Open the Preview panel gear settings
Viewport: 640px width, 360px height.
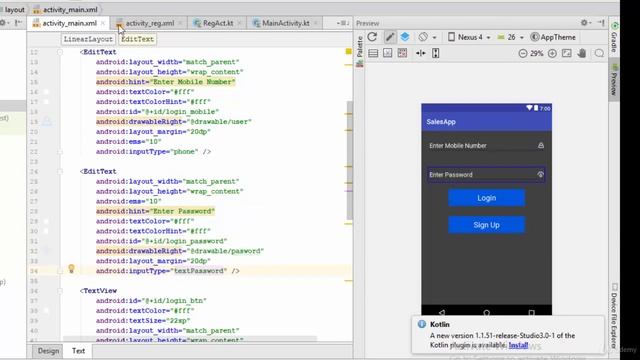click(x=585, y=23)
